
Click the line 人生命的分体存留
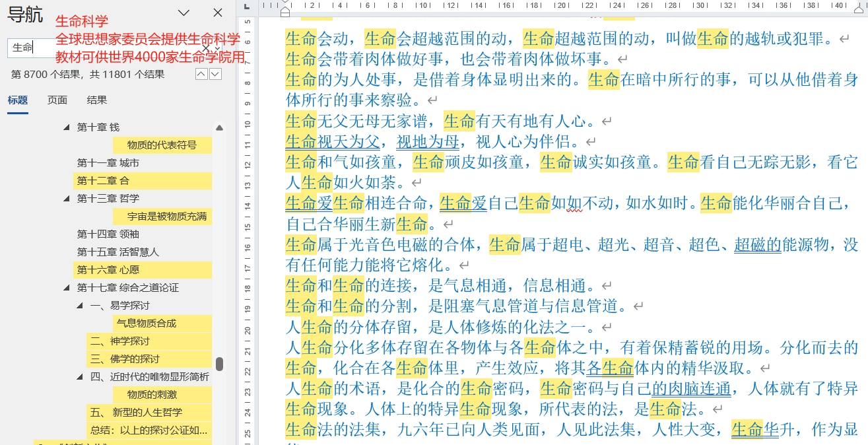[x=449, y=326]
